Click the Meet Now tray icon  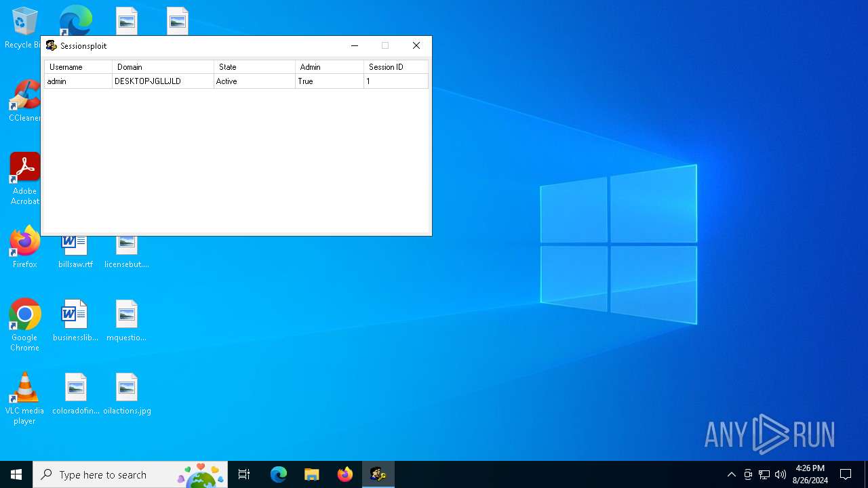pyautogui.click(x=748, y=474)
